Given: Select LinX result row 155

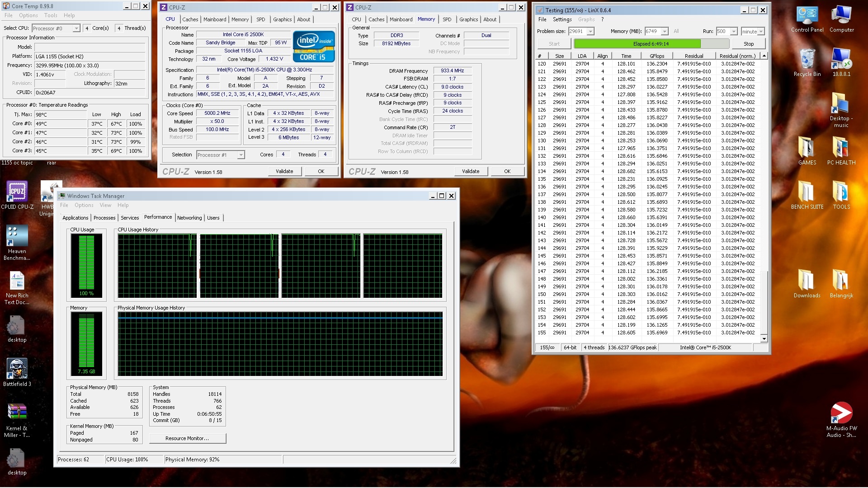Looking at the screenshot, I should (x=648, y=333).
